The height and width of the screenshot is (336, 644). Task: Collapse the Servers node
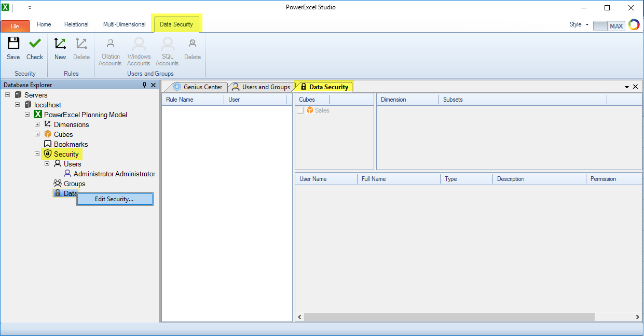pyautogui.click(x=8, y=95)
